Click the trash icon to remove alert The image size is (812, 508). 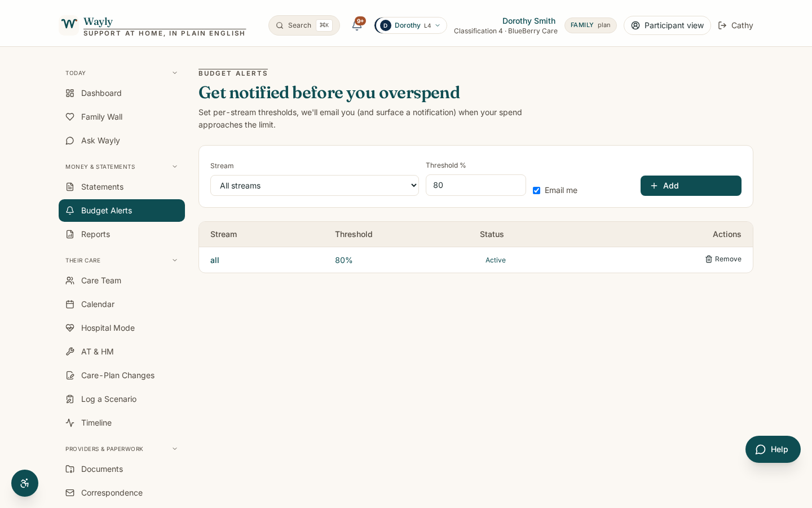click(709, 259)
